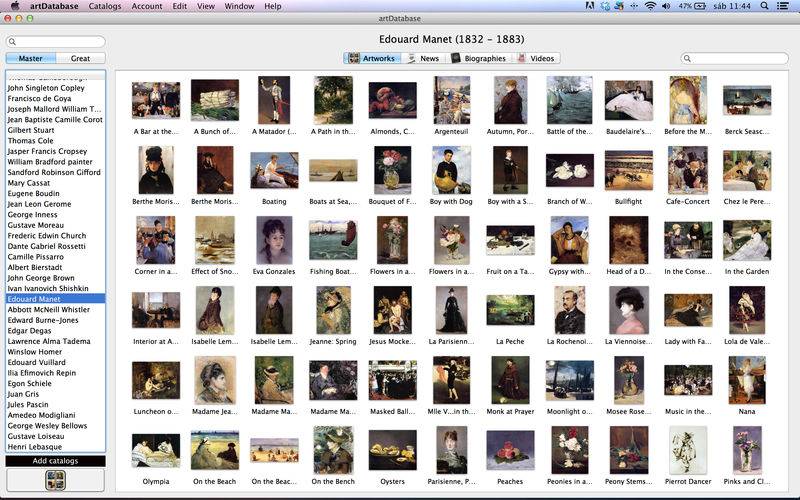Open the Account menu
Screen dimensions: 800x500
[x=146, y=6]
